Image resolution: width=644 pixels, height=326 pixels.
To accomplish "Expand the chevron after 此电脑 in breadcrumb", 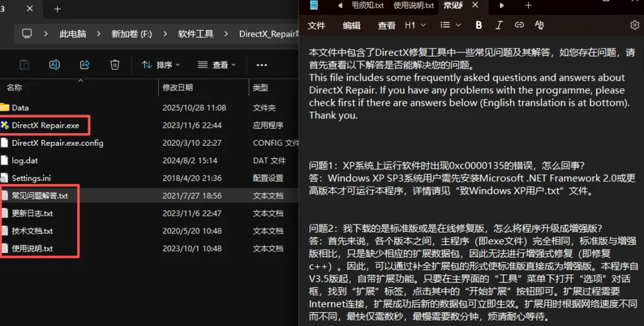I will pyautogui.click(x=98, y=33).
